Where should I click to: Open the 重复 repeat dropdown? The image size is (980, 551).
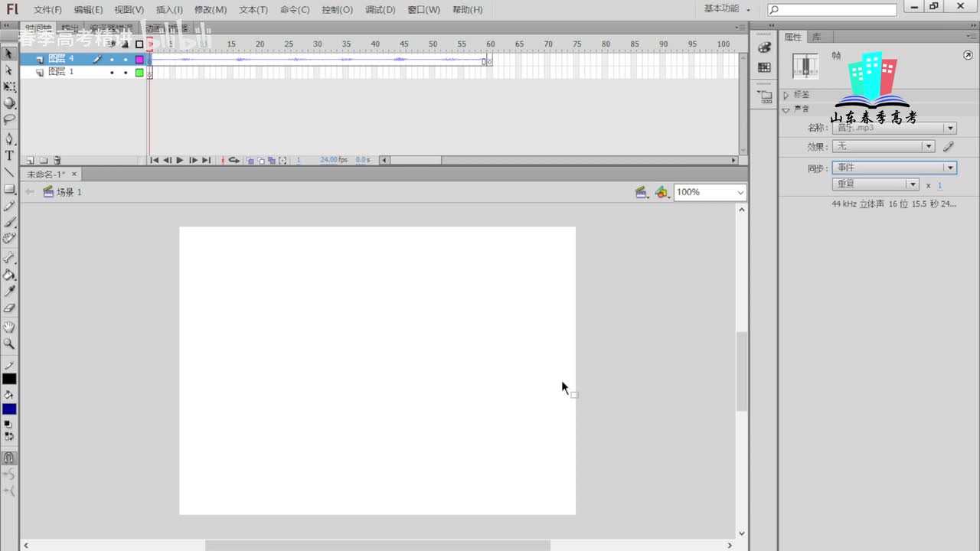(x=875, y=184)
